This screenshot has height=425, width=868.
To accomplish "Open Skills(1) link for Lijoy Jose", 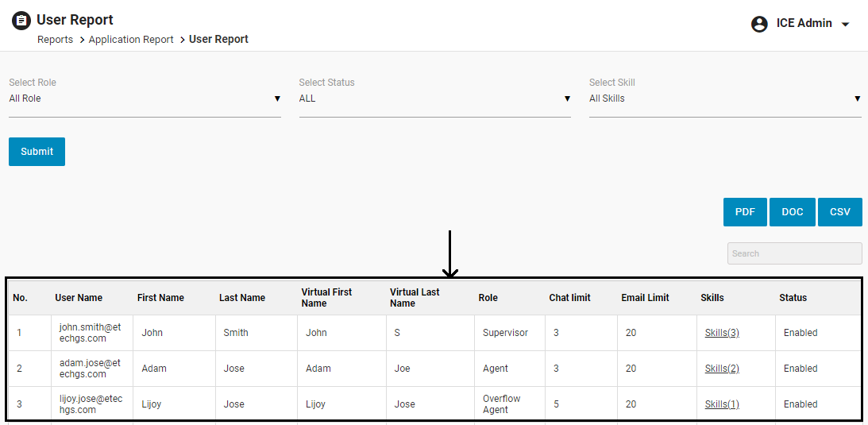I will tap(722, 404).
